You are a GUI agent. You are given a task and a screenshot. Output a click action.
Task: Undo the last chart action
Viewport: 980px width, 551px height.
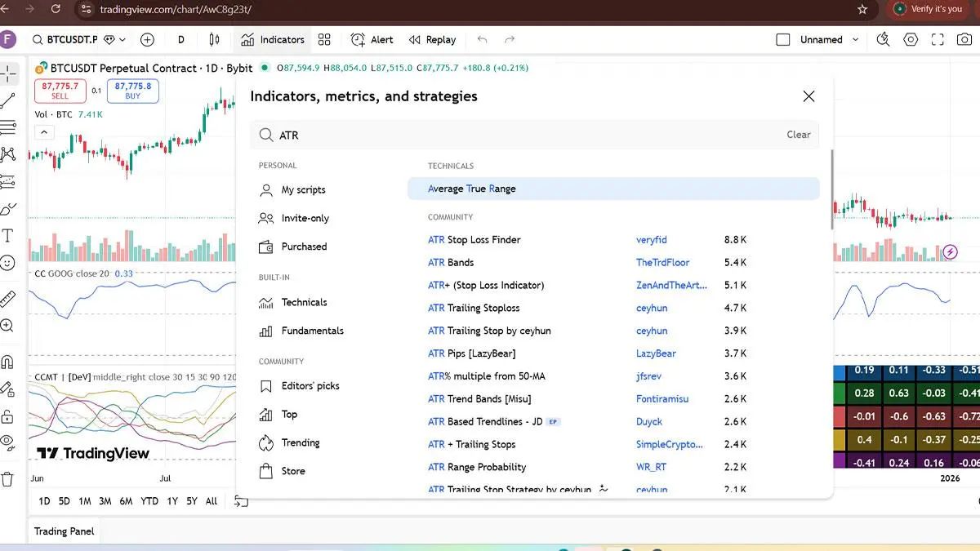point(482,39)
